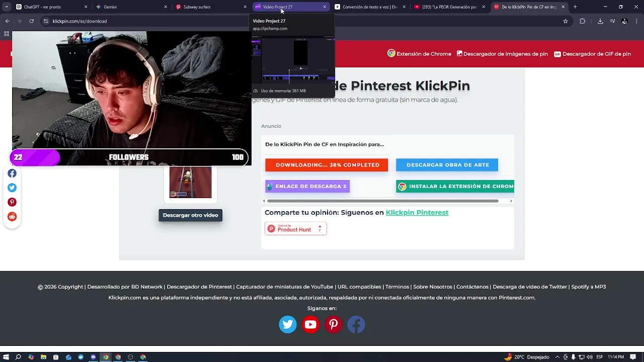Switch to Subway surfers Pinterest tab

pos(210,7)
